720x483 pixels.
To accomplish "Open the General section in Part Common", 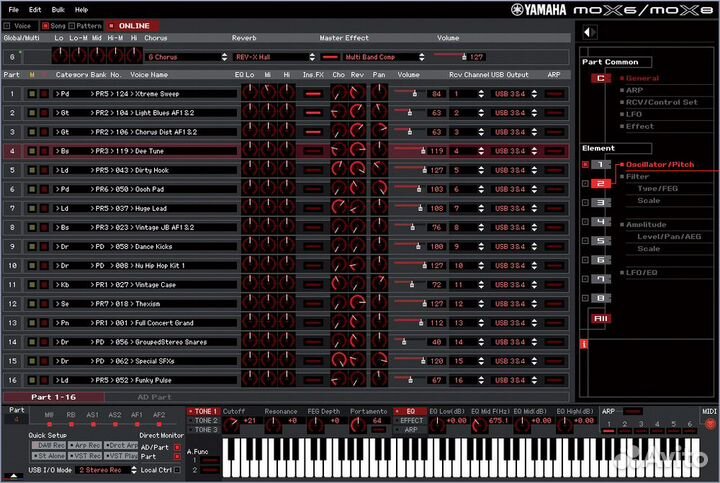I will click(x=642, y=79).
